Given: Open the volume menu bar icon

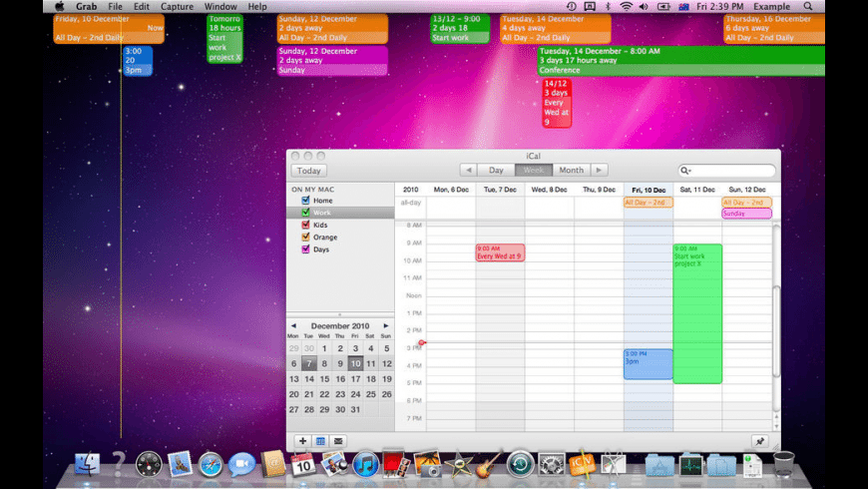Looking at the screenshot, I should click(x=644, y=7).
